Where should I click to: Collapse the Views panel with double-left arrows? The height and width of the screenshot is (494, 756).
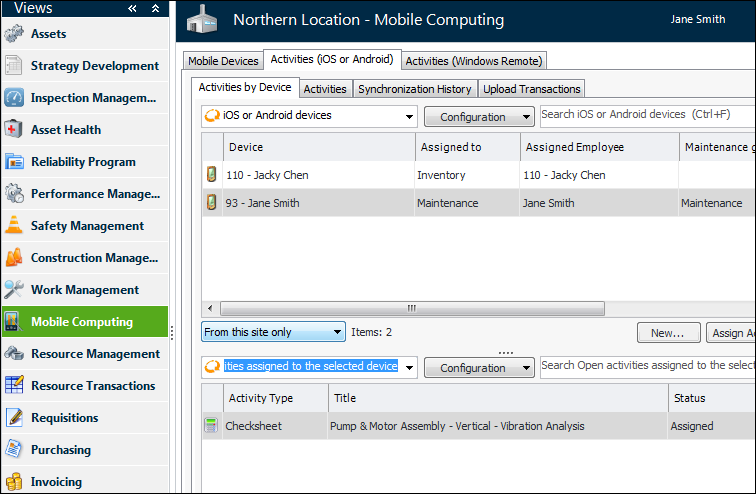(132, 8)
